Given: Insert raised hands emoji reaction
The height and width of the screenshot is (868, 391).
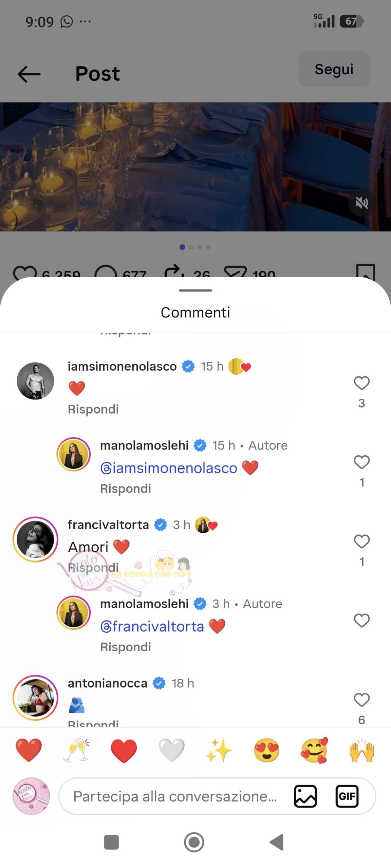Looking at the screenshot, I should tap(362, 750).
